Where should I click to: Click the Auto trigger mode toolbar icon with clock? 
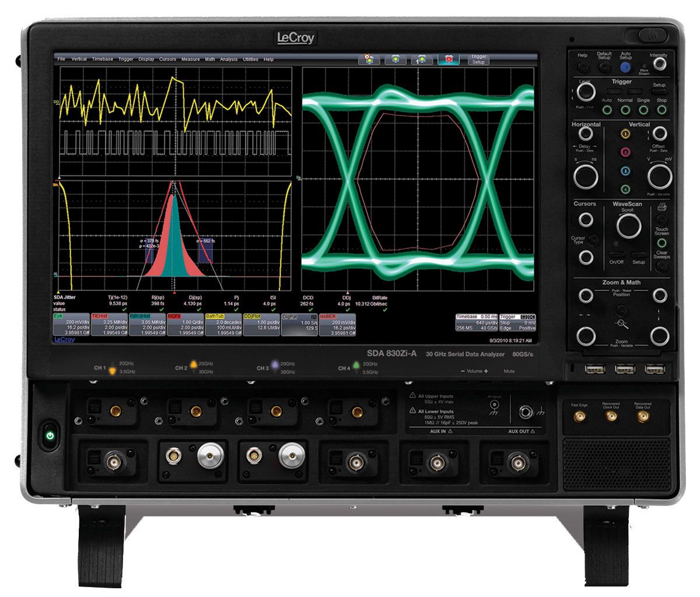370,59
